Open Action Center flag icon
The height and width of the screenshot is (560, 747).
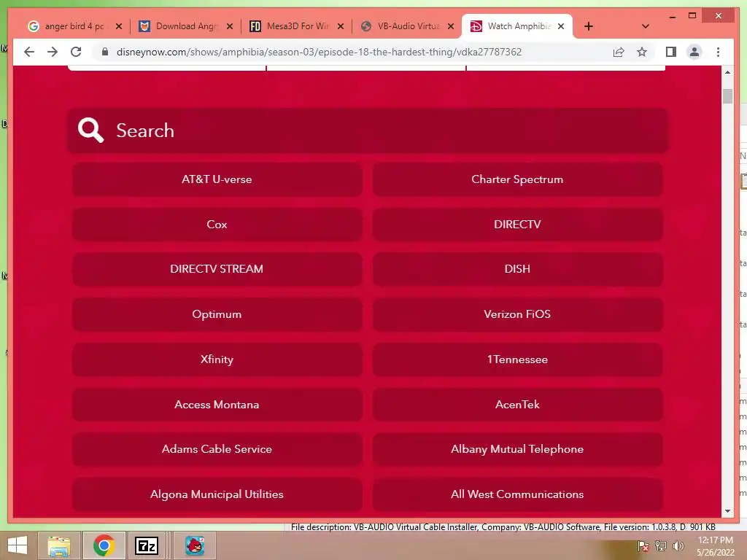(643, 545)
